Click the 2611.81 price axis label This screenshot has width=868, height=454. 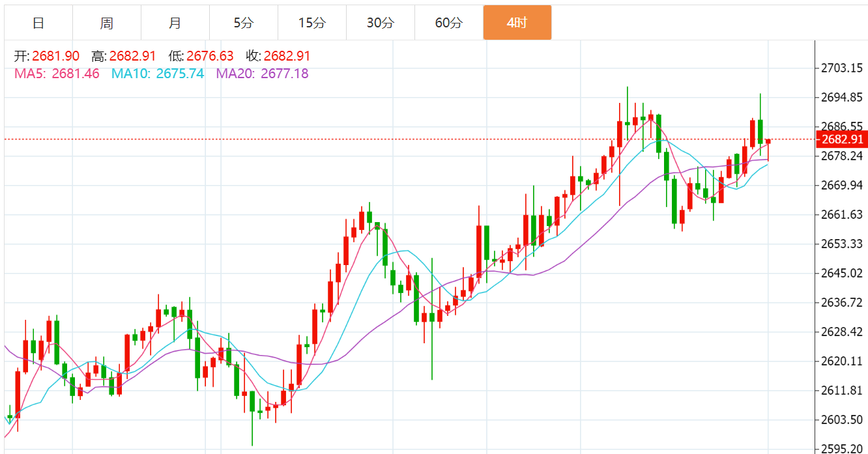point(843,391)
